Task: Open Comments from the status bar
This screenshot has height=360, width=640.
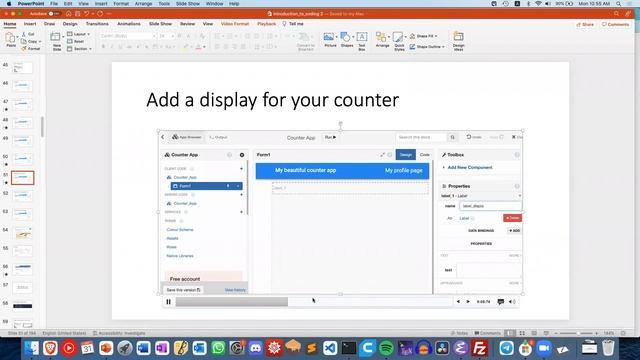Action: click(x=487, y=333)
